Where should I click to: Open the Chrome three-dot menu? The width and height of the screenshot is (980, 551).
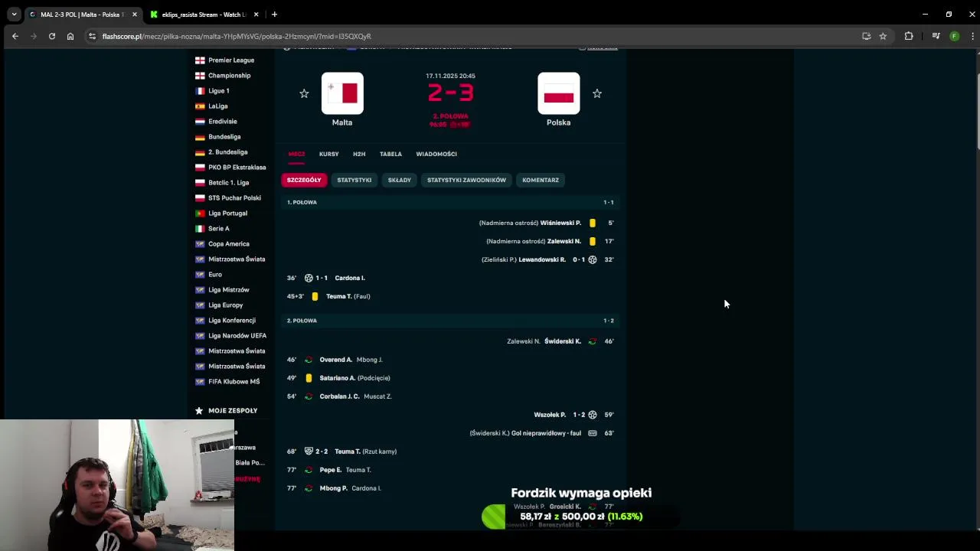972,36
